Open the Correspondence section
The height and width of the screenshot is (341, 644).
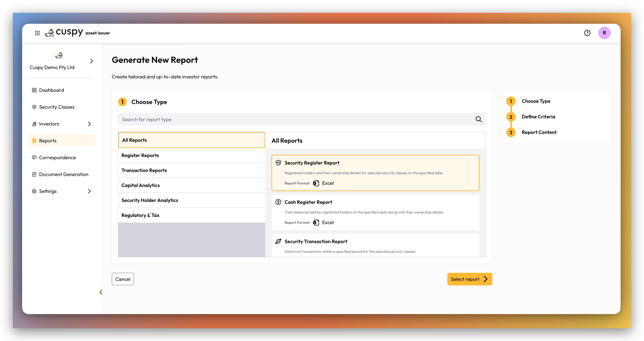tap(62, 158)
